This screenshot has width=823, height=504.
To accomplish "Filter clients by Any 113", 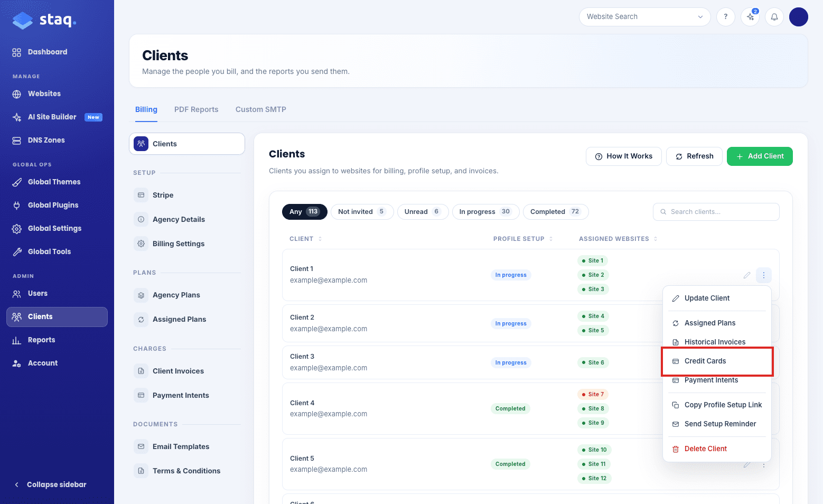I will click(305, 212).
